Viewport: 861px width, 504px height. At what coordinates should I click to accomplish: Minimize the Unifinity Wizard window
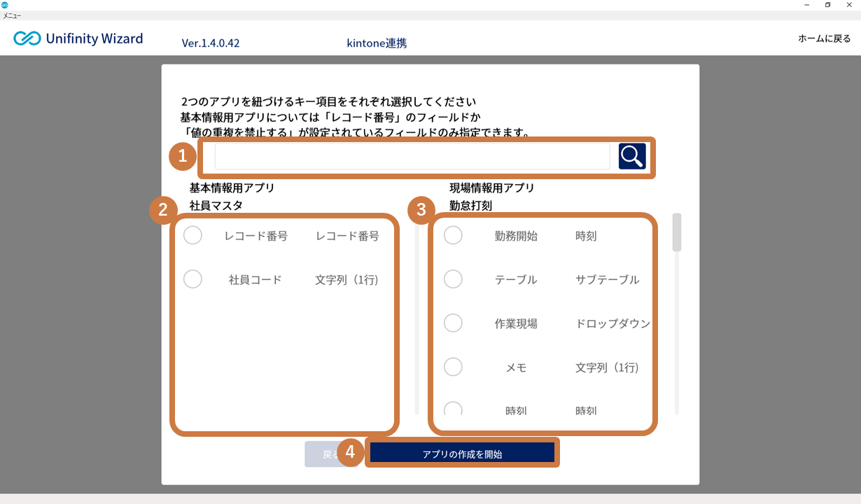pyautogui.click(x=806, y=5)
